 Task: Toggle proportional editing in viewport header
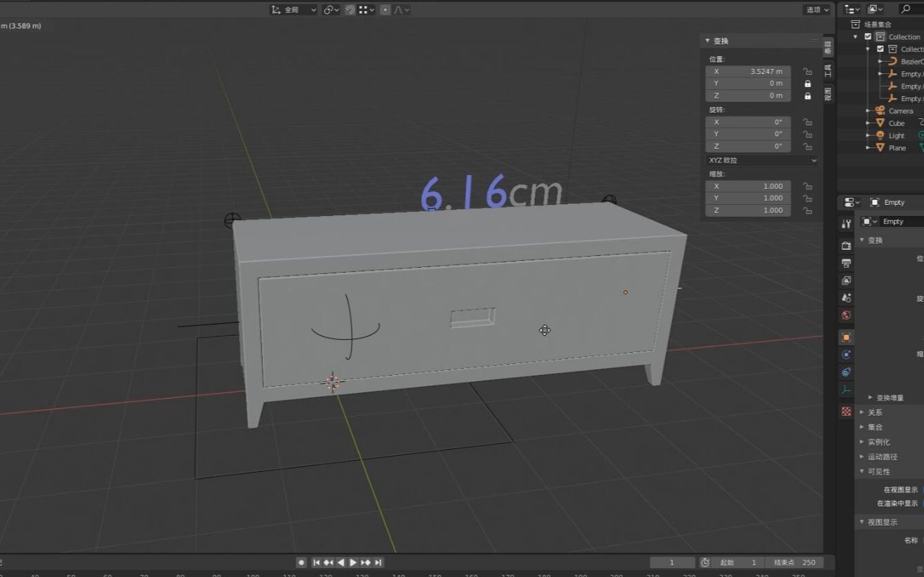(386, 10)
